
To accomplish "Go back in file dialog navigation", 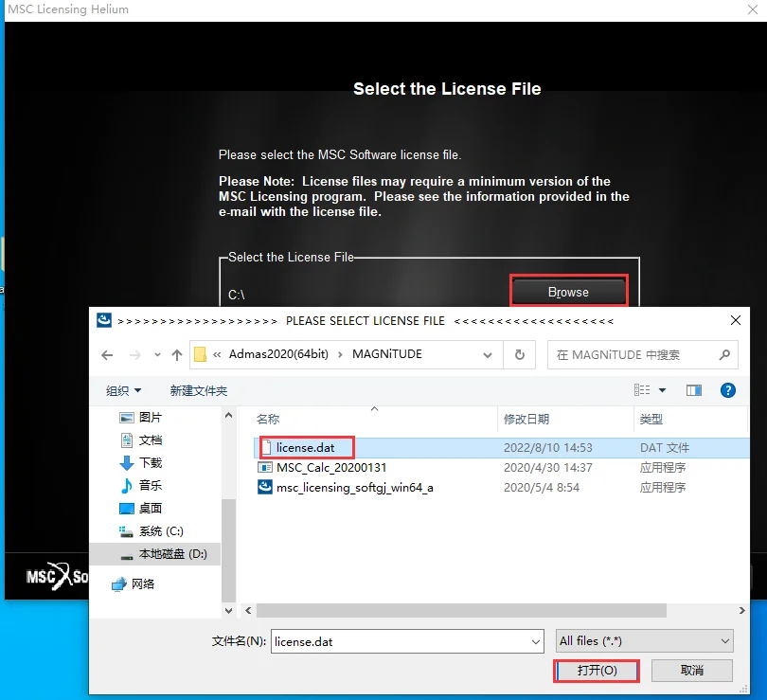I will pos(107,355).
